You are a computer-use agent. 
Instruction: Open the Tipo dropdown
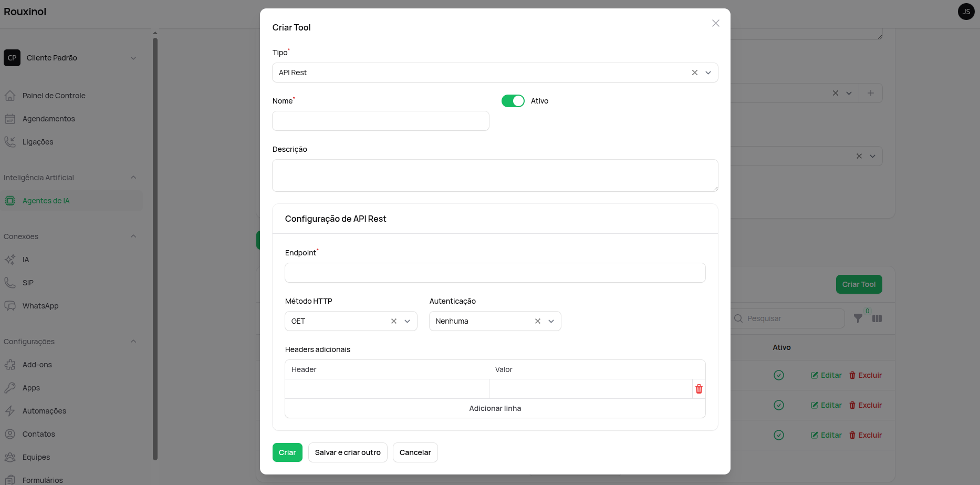(x=708, y=73)
